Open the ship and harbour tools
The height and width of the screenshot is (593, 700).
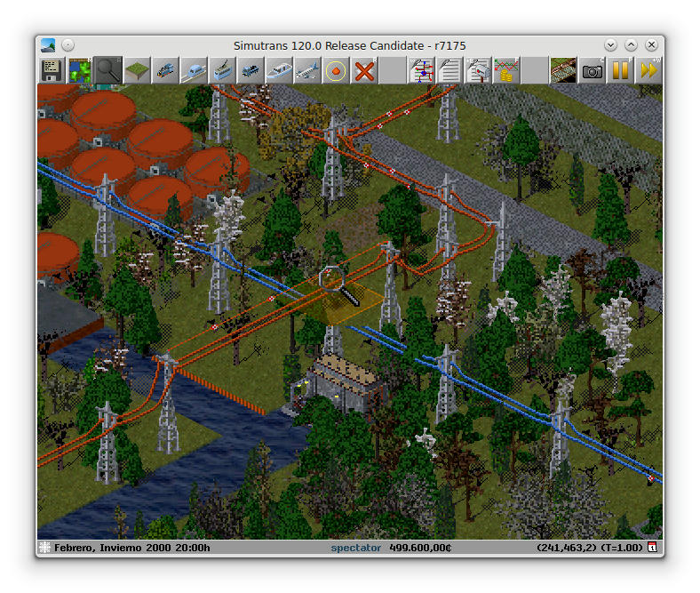click(x=279, y=70)
